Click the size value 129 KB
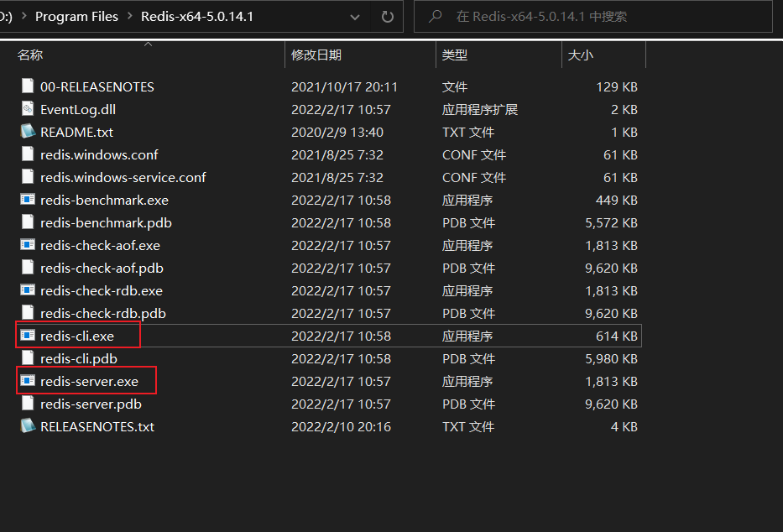 click(x=617, y=86)
